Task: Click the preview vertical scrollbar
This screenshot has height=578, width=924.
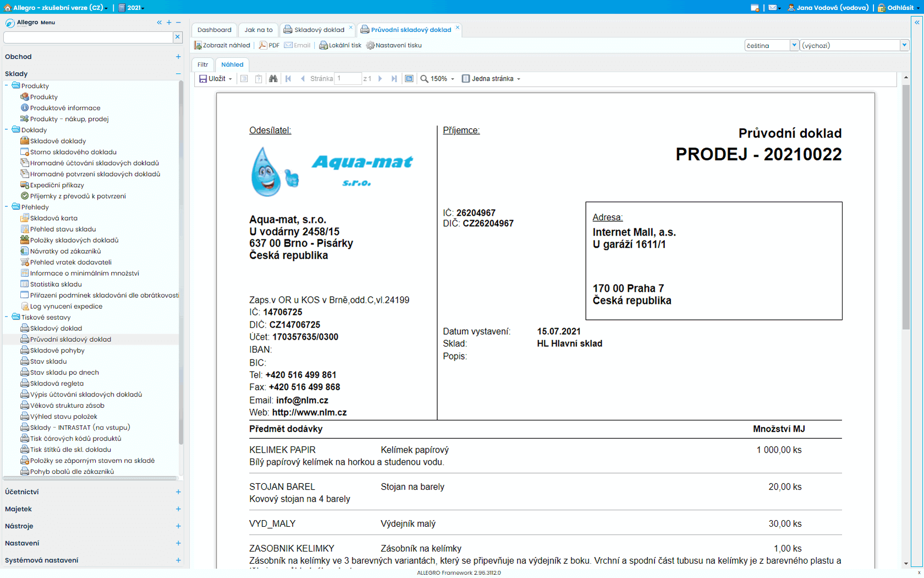Action: pos(906,207)
